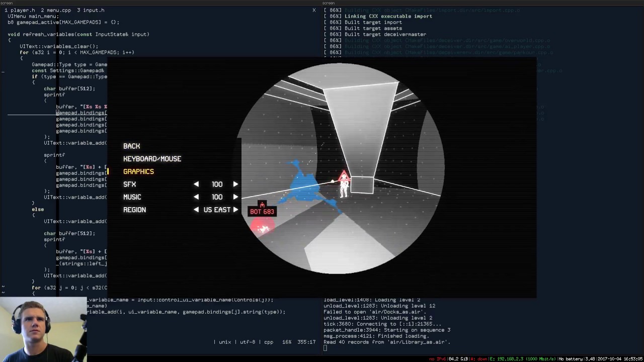The height and width of the screenshot is (362, 644).
Task: Click 'no IPv6' in system status bar
Action: 438,359
